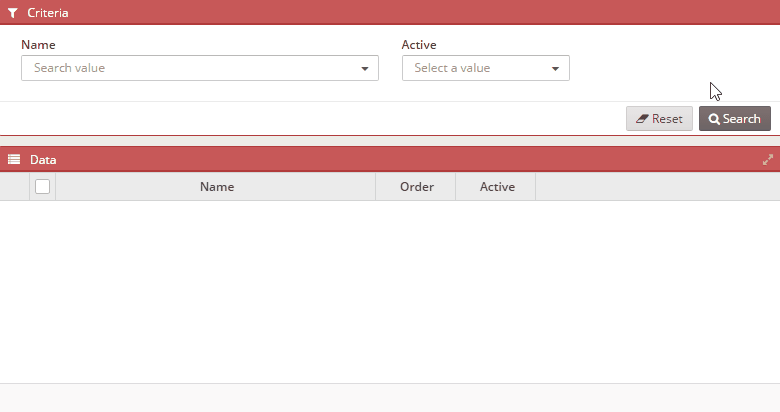Click the magnifier icon on Search button
780x412 pixels.
click(714, 119)
